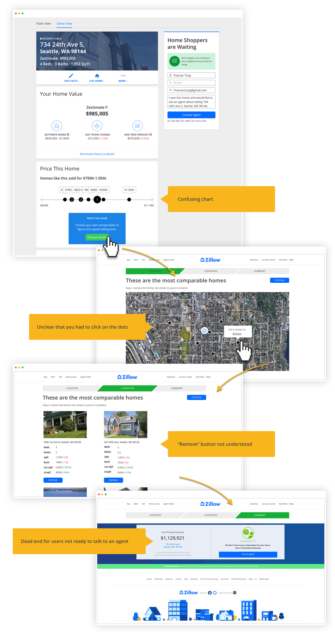
Task: Click the Ask an agent button
Action: pyautogui.click(x=248, y=554)
